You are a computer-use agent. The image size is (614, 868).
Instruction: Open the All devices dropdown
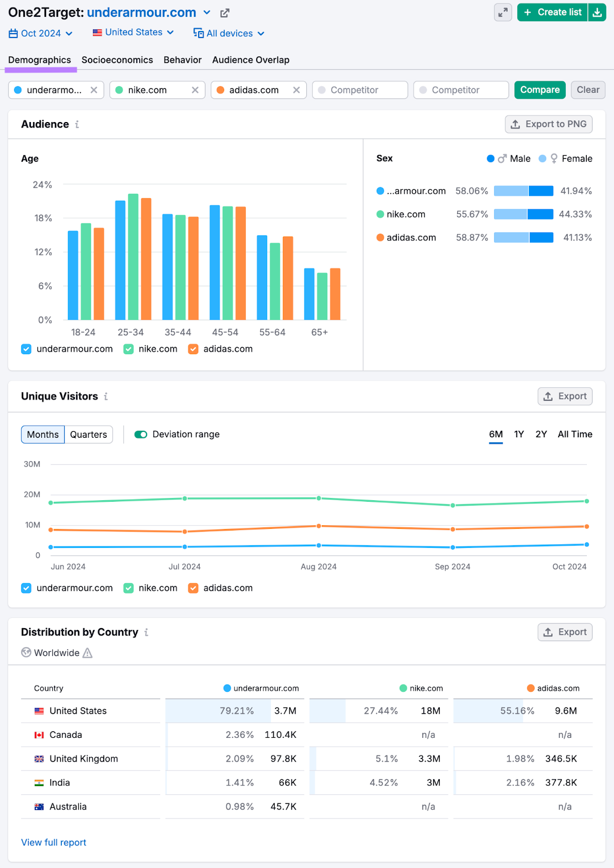pyautogui.click(x=229, y=34)
